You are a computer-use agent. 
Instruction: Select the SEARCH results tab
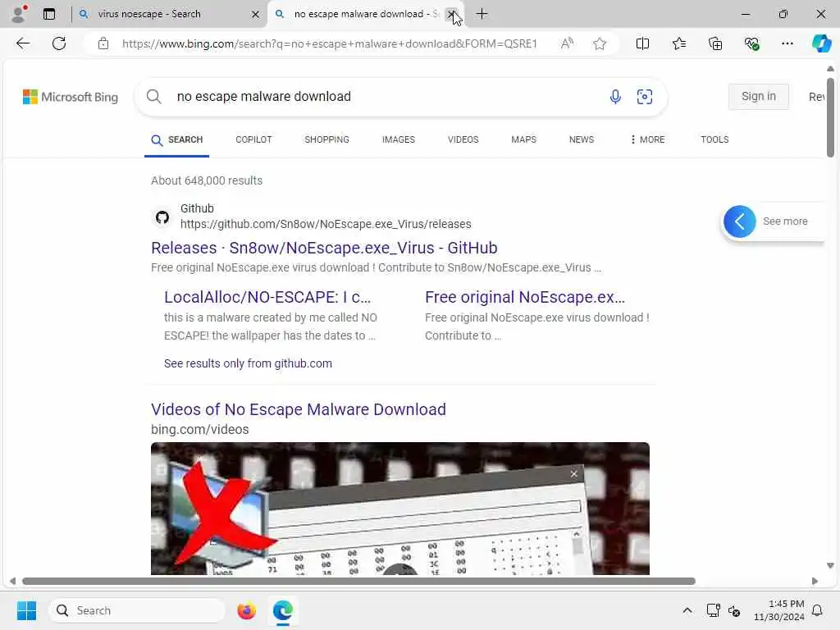click(x=177, y=139)
